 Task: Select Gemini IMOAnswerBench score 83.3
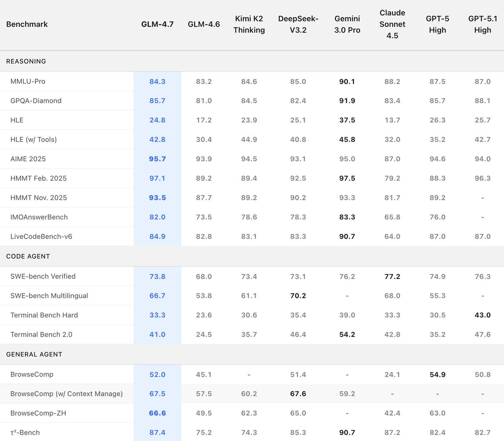[347, 217]
